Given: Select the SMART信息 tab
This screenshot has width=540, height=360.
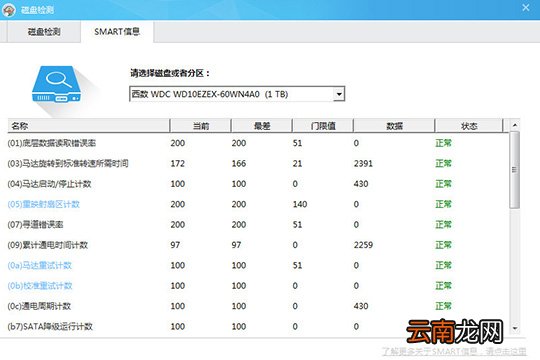Looking at the screenshot, I should coord(117,32).
